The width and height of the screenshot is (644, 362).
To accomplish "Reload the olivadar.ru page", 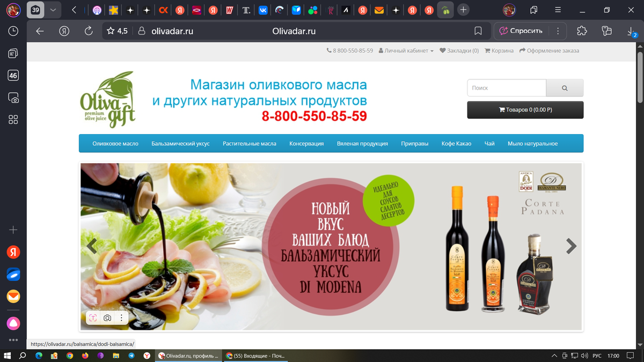I will tap(89, 31).
